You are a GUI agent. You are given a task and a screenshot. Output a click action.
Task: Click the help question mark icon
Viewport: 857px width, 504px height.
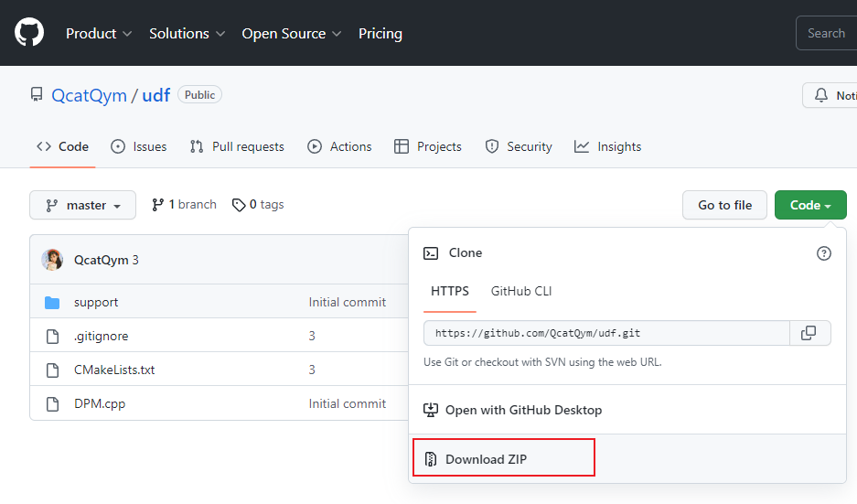click(x=823, y=253)
